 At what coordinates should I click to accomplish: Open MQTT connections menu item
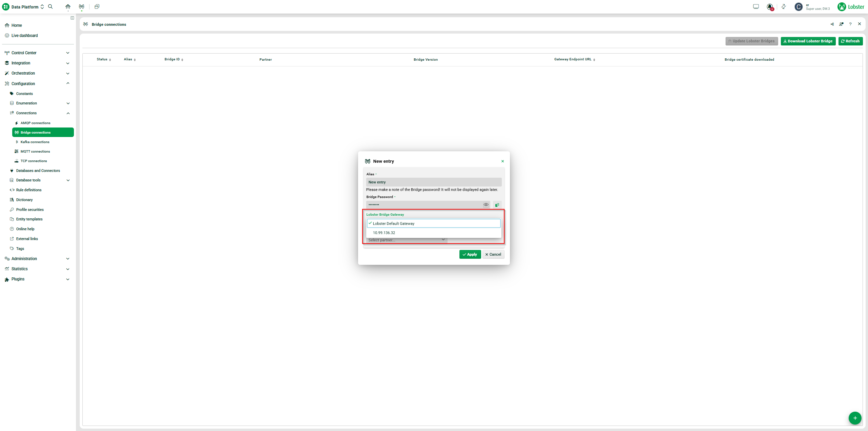(35, 151)
